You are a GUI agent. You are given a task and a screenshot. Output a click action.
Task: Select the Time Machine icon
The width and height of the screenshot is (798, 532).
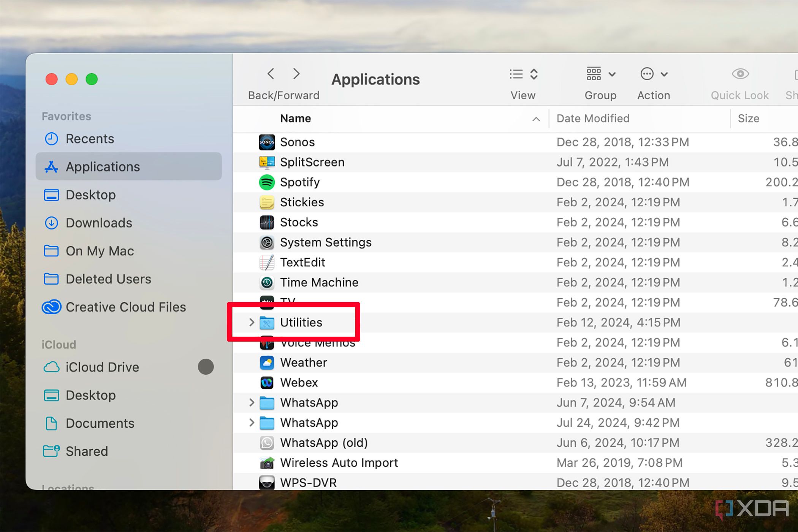(x=267, y=282)
